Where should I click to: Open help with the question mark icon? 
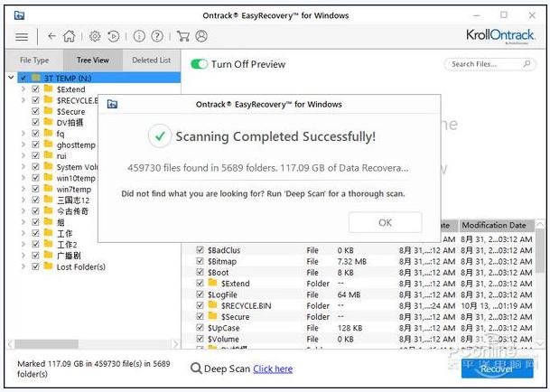(157, 36)
